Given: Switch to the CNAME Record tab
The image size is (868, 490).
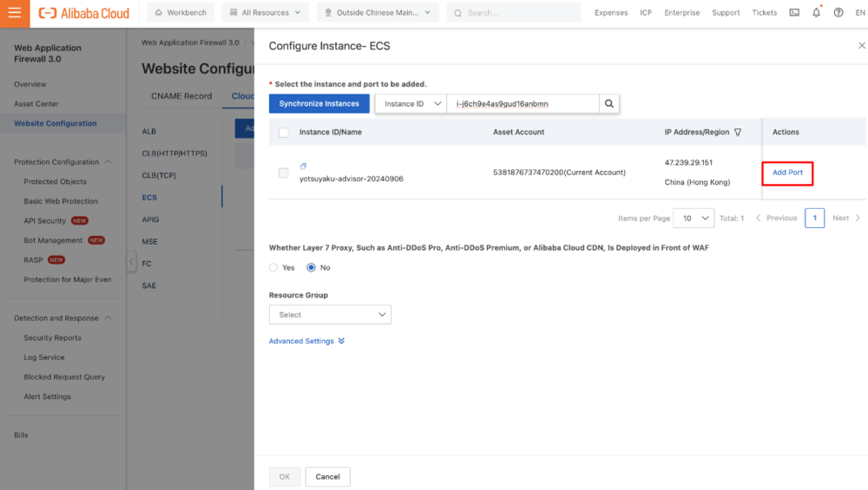Looking at the screenshot, I should pos(181,96).
